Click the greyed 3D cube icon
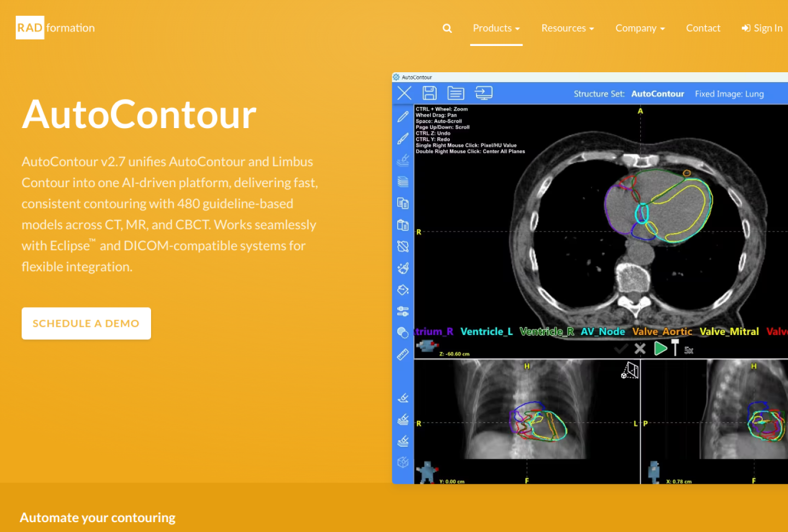Image resolution: width=788 pixels, height=532 pixels. (403, 462)
